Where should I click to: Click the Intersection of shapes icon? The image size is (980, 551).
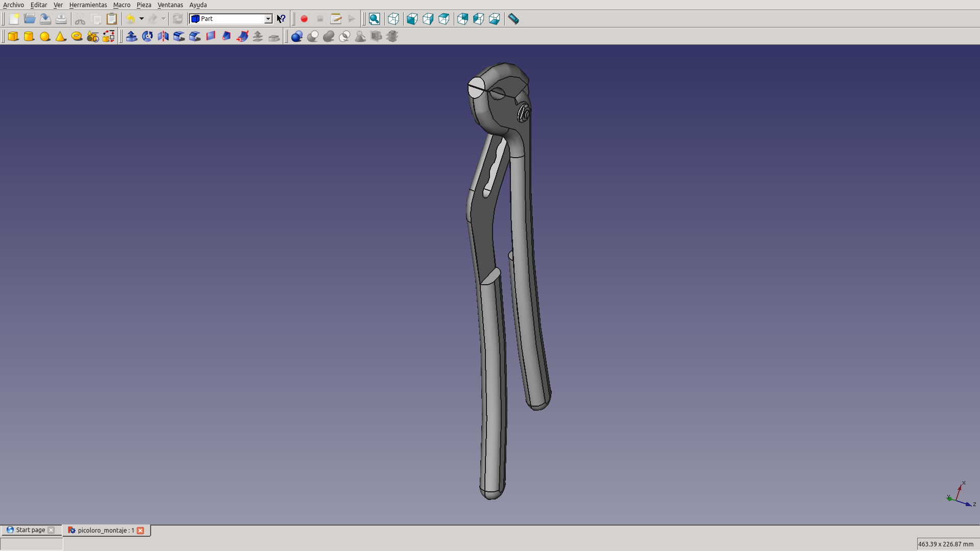(345, 36)
